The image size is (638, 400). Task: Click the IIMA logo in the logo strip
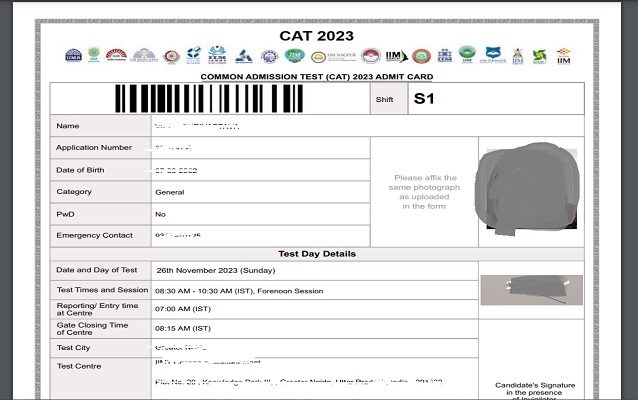(74, 55)
